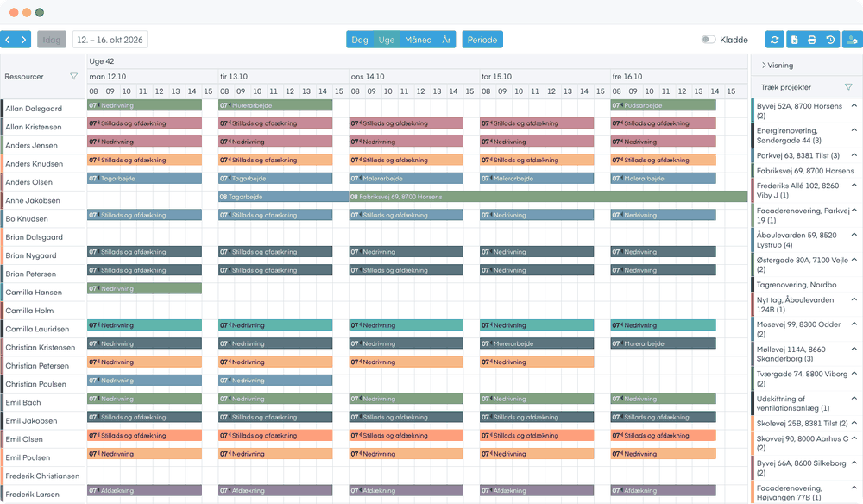
Task: Click the Idag button
Action: pos(52,40)
